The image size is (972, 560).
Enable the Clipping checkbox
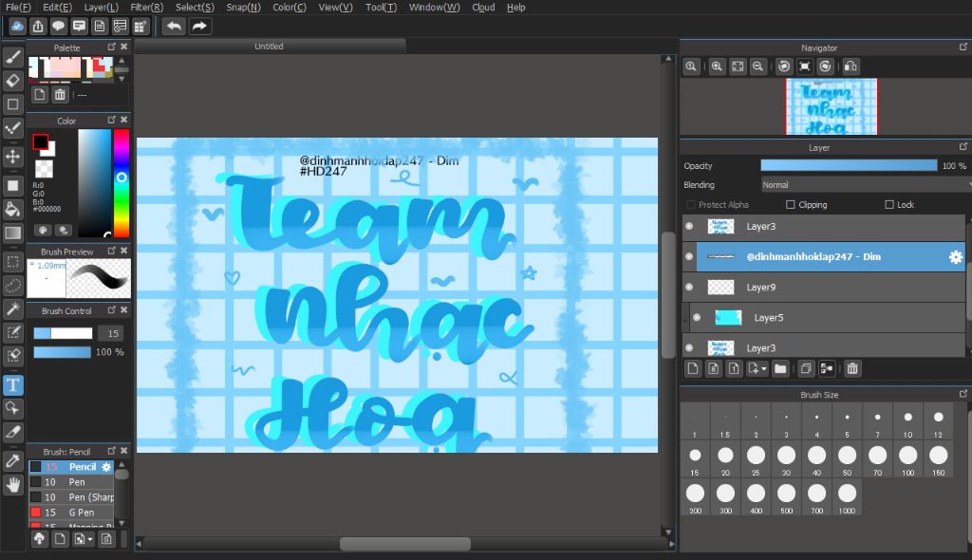pyautogui.click(x=791, y=205)
